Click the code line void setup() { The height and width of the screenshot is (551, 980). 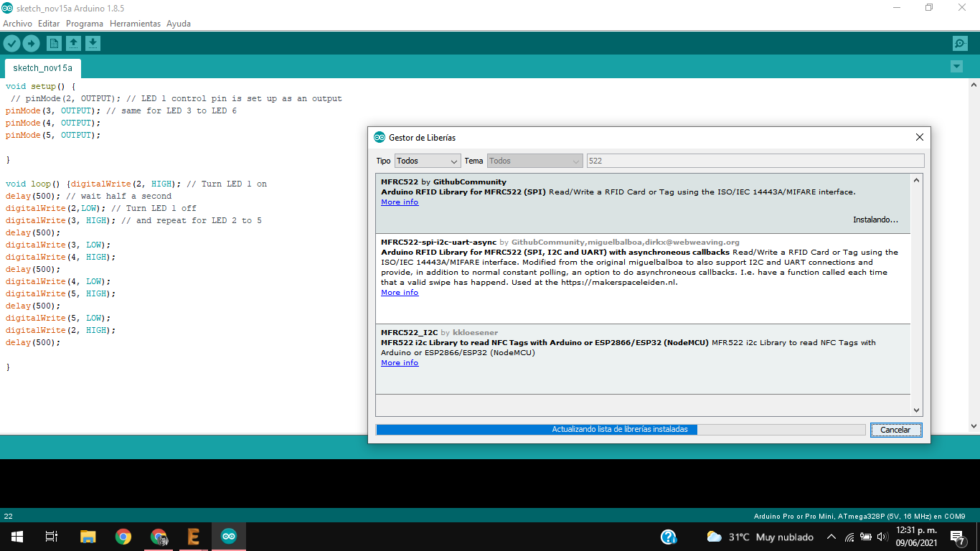click(40, 86)
